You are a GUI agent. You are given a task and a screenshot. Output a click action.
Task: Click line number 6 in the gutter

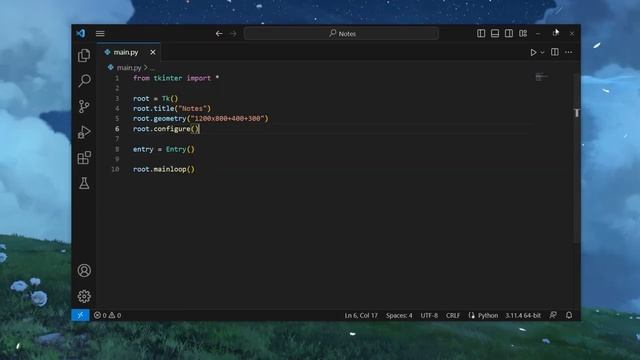(117, 129)
